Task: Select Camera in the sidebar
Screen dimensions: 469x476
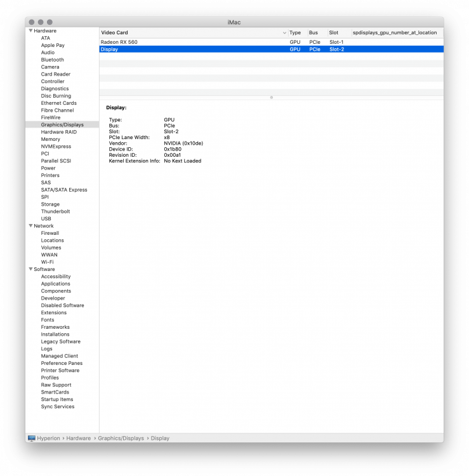Action: pos(50,67)
